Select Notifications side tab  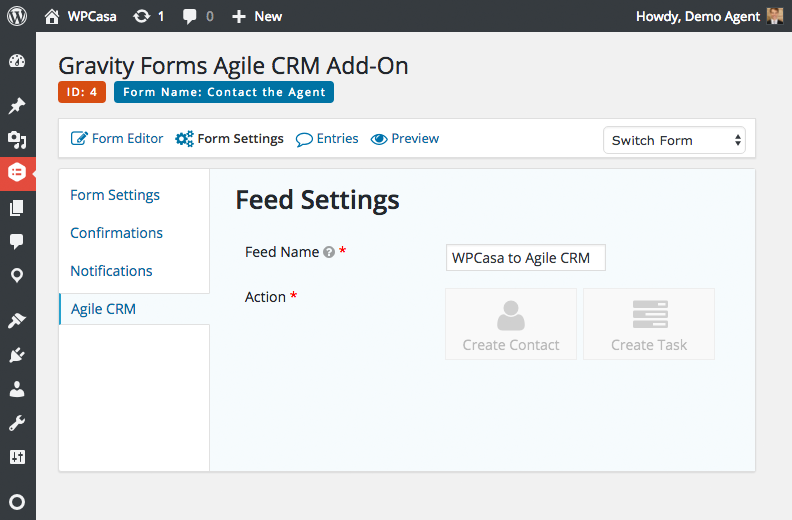[x=112, y=271]
